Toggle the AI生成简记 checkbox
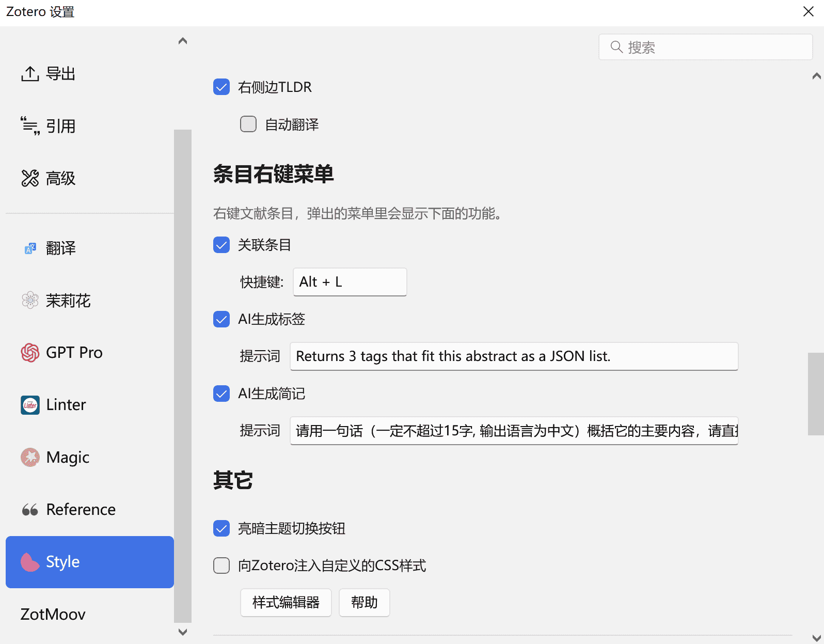The width and height of the screenshot is (824, 644). (221, 394)
